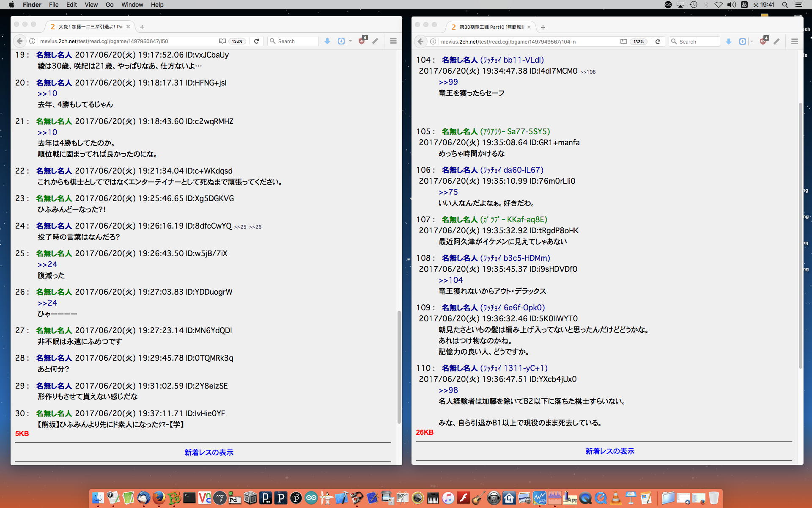812x508 pixels.
Task: Click pencil edit icon in right window toolbar
Action: 776,41
